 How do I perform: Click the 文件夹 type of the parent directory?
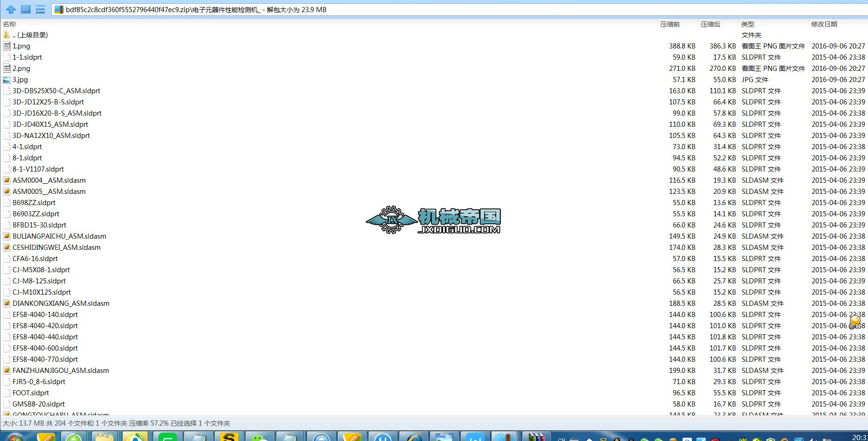coord(752,35)
